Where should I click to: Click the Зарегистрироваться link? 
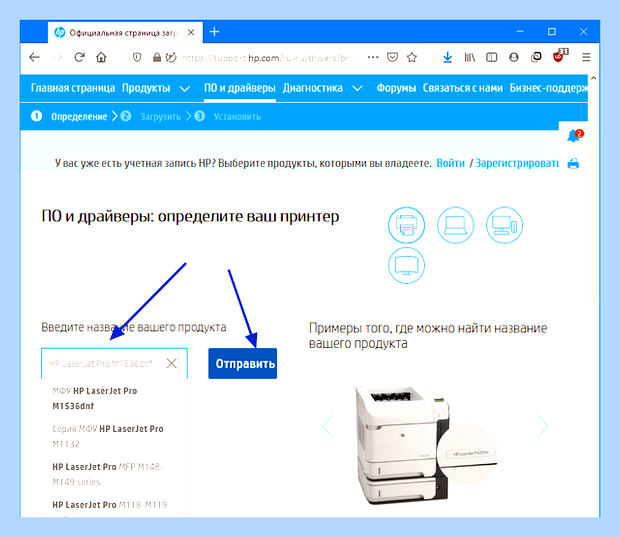tap(517, 163)
